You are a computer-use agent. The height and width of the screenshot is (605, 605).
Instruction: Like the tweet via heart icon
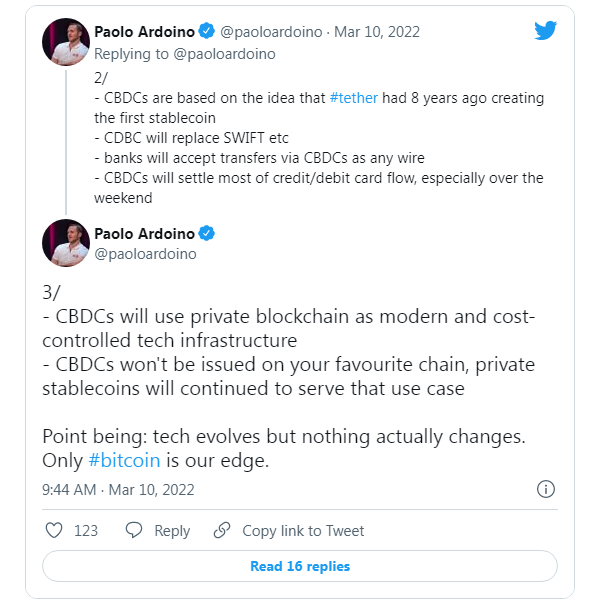[54, 530]
